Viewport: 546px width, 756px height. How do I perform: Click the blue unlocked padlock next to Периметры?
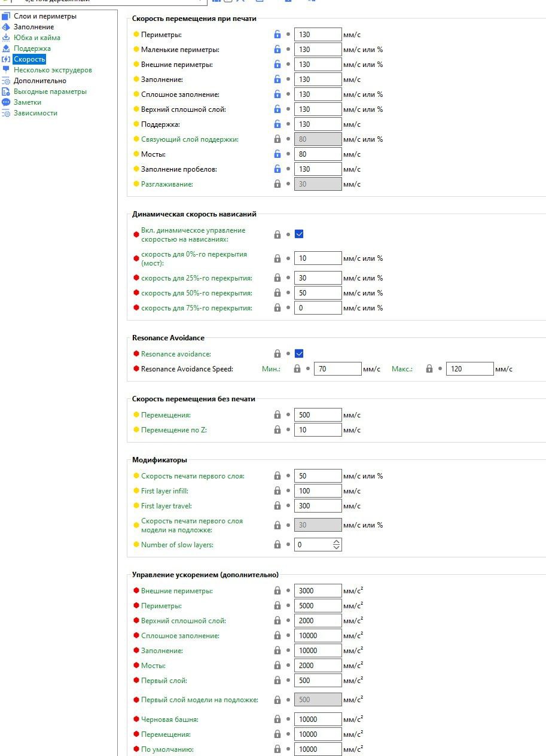[277, 34]
